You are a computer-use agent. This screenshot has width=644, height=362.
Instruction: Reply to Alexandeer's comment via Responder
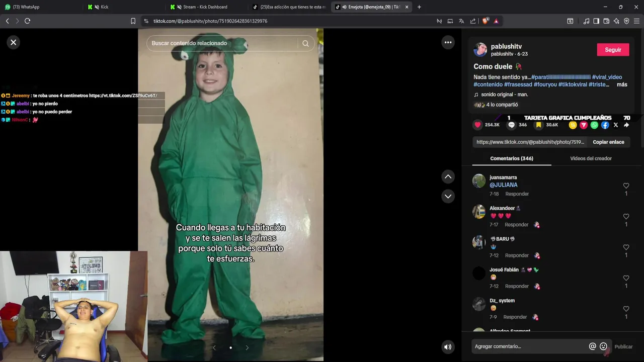516,225
